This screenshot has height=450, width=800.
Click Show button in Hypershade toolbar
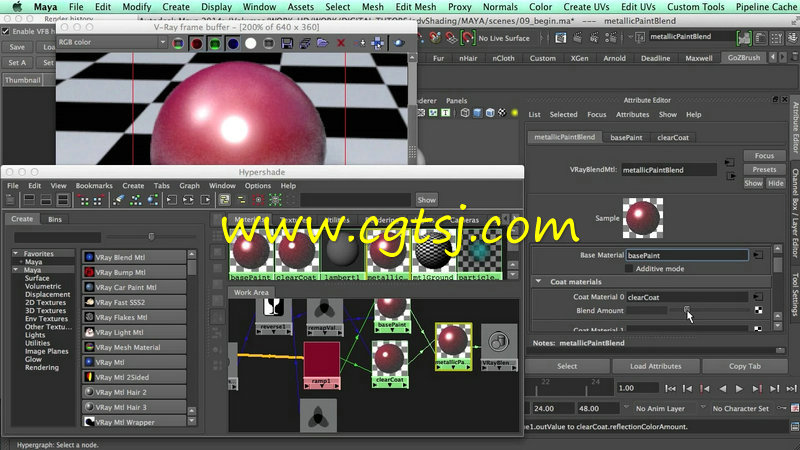426,200
